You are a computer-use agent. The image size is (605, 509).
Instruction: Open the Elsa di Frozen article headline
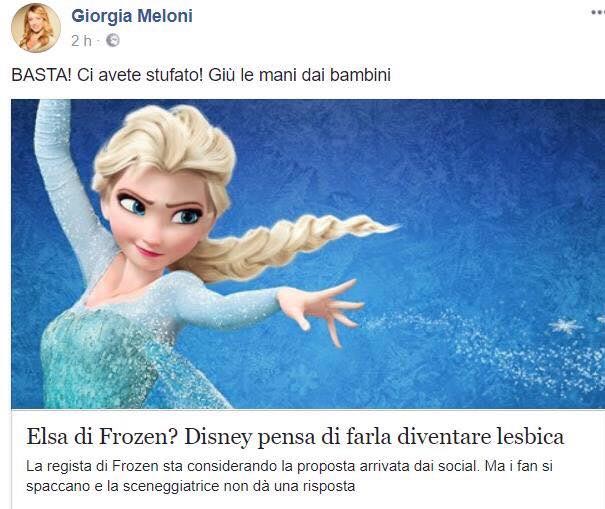295,436
